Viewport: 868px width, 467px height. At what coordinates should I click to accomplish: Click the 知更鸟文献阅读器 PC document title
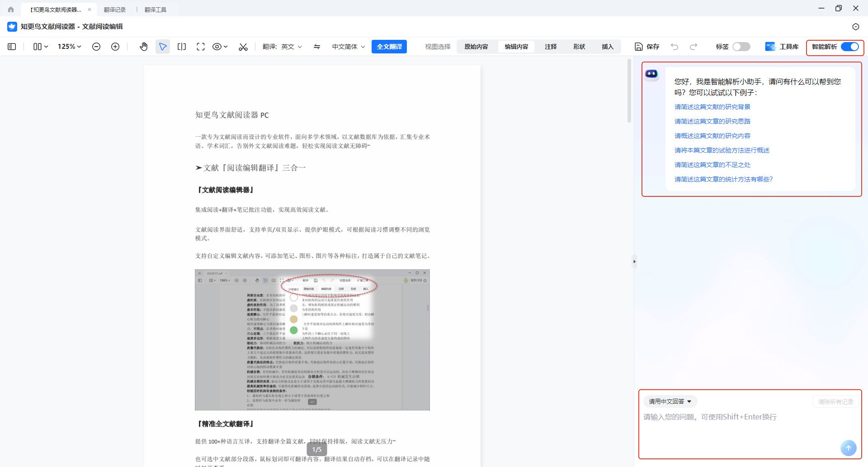pyautogui.click(x=232, y=115)
